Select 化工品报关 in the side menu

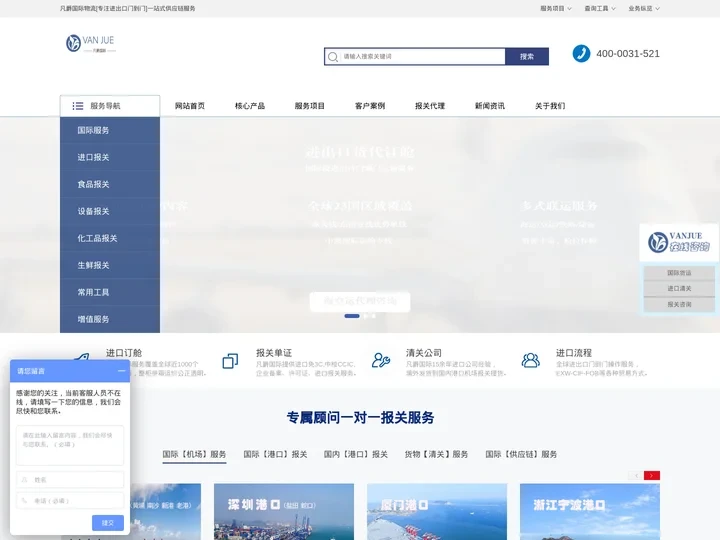(110, 238)
